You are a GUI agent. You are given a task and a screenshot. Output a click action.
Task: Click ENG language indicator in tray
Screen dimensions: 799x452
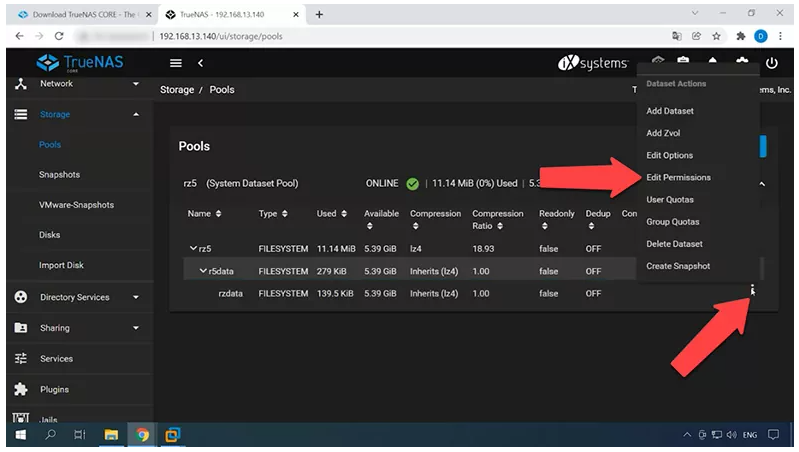(x=750, y=435)
